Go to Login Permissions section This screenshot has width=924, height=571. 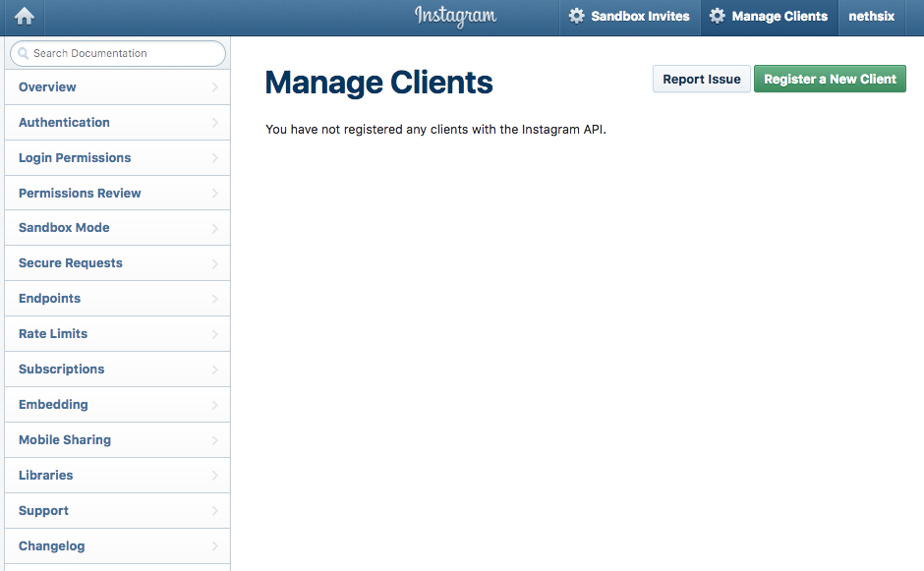[x=117, y=158]
